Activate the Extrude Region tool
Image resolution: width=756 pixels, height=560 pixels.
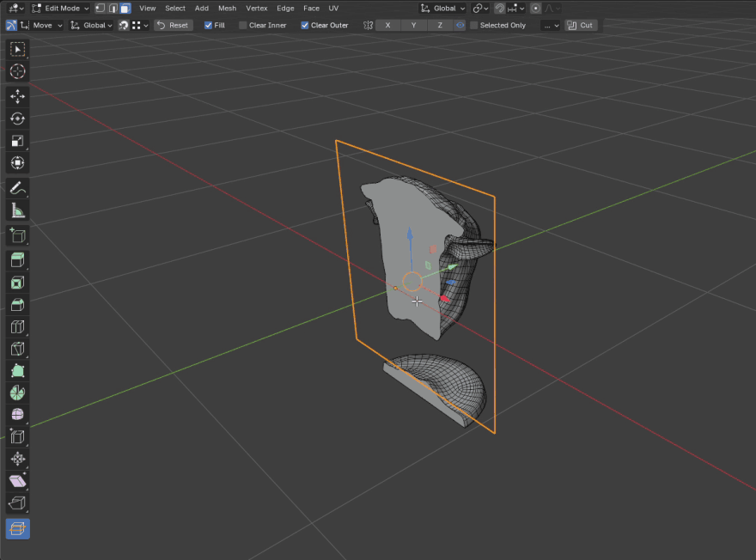pos(17,260)
